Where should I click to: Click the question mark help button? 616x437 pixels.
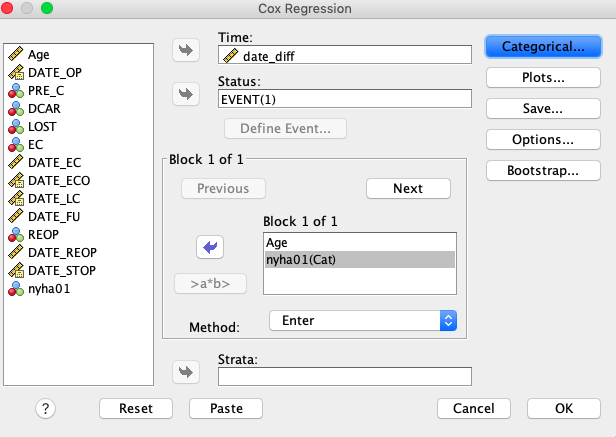46,409
